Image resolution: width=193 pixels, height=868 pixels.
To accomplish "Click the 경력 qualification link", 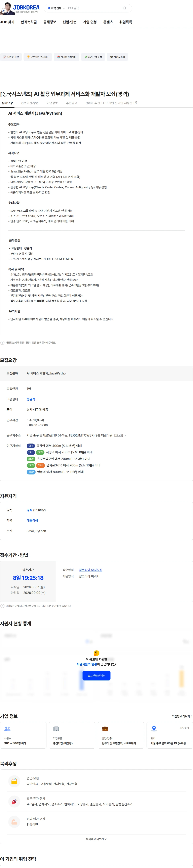I will 29,510.
